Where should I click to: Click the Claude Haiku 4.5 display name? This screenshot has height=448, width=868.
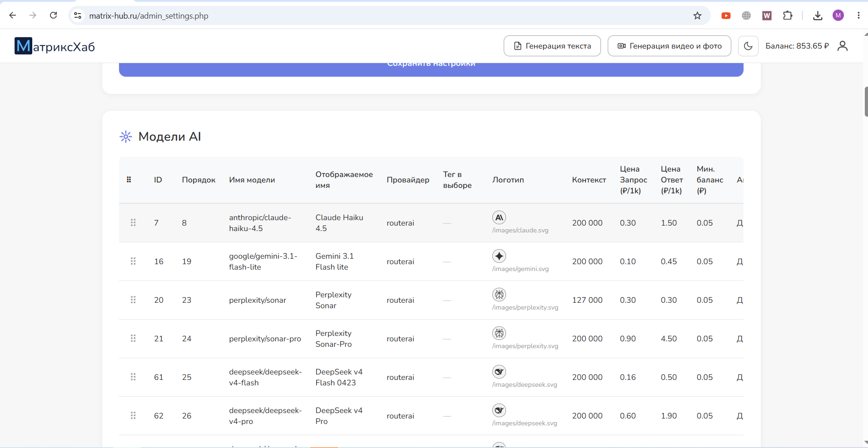click(x=339, y=223)
